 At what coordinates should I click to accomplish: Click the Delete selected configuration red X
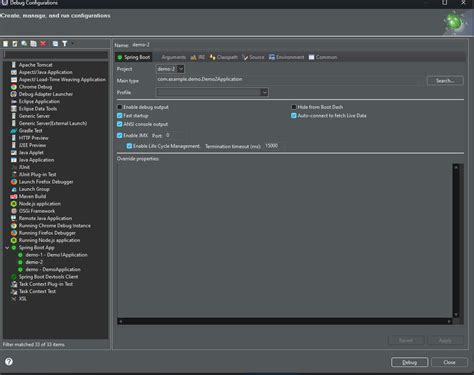(43, 44)
